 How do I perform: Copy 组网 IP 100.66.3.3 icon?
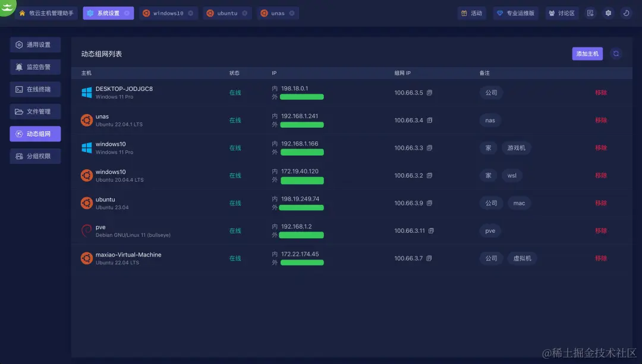(429, 148)
